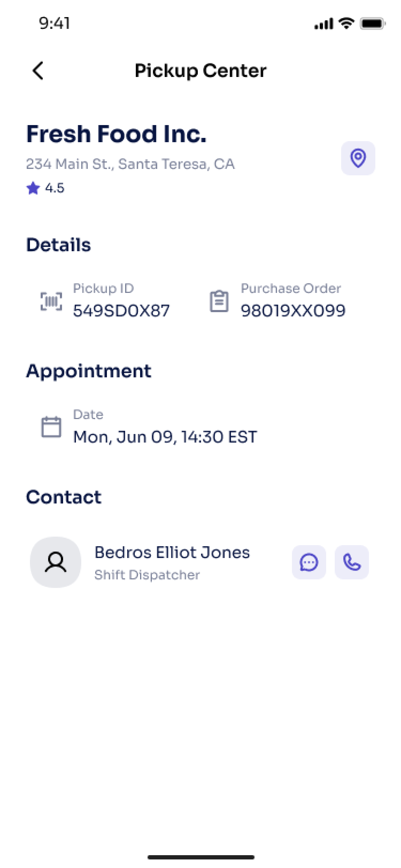
Task: Go back using the back arrow
Action: 38,71
